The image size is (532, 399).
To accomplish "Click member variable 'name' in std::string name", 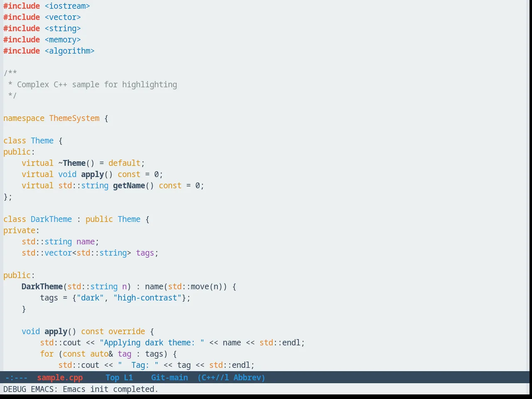I will coord(86,241).
